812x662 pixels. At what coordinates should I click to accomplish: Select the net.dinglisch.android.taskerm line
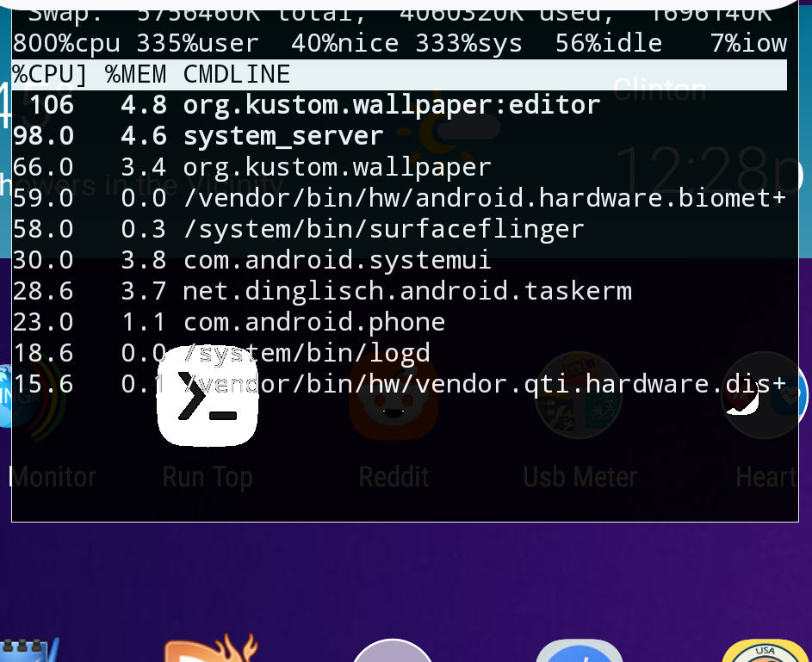(407, 291)
